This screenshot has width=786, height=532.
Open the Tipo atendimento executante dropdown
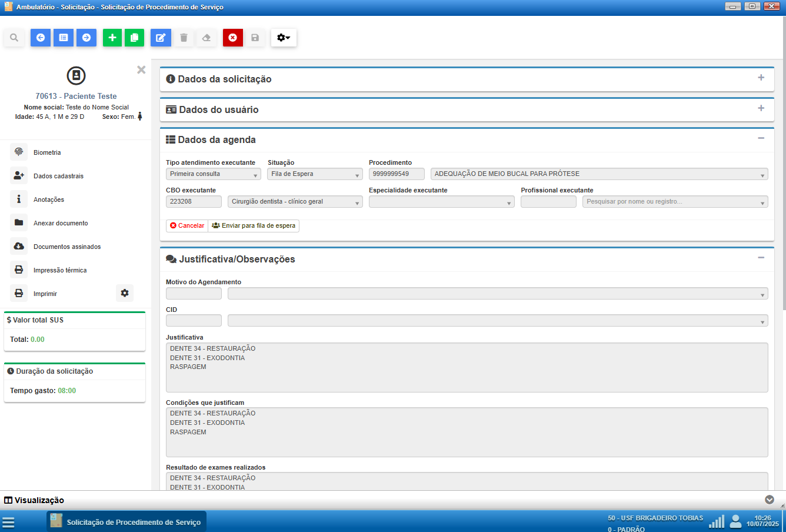coord(213,174)
